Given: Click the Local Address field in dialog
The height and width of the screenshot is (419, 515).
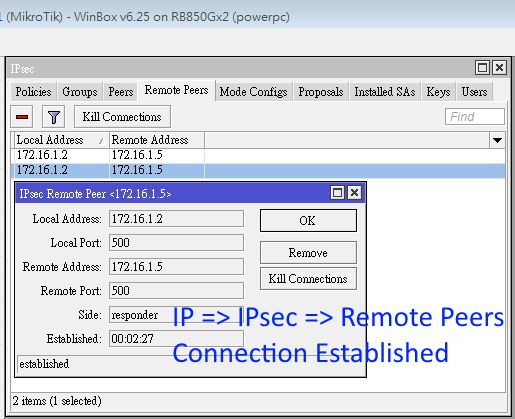Looking at the screenshot, I should coord(176,219).
